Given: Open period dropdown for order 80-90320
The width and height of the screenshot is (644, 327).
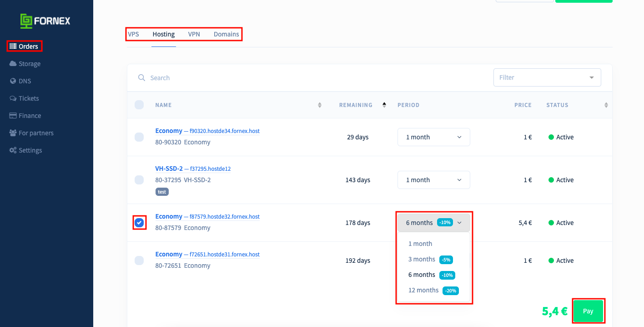Looking at the screenshot, I should pos(434,137).
